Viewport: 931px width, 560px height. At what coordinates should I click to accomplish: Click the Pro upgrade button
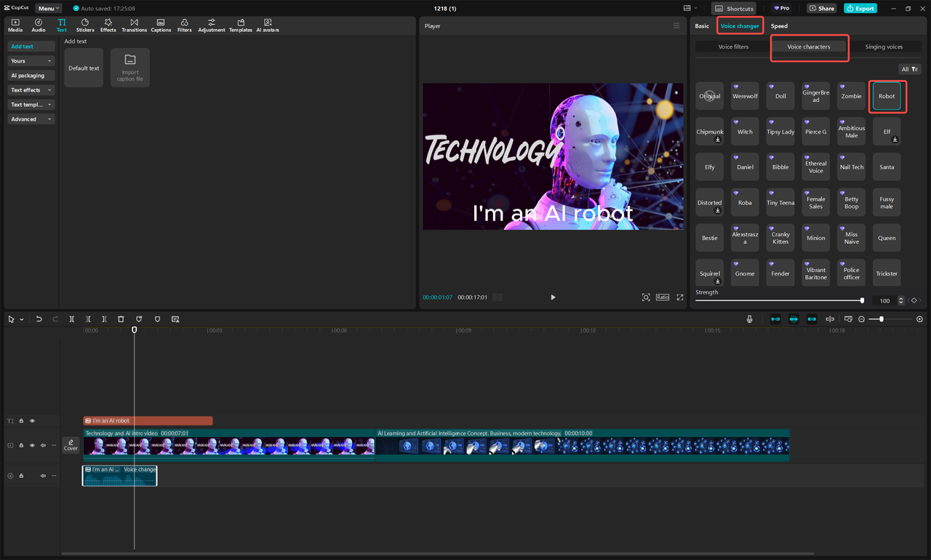782,8
